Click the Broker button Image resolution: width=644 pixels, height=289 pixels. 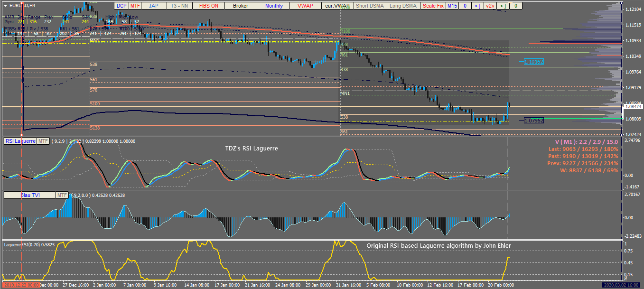[241, 6]
